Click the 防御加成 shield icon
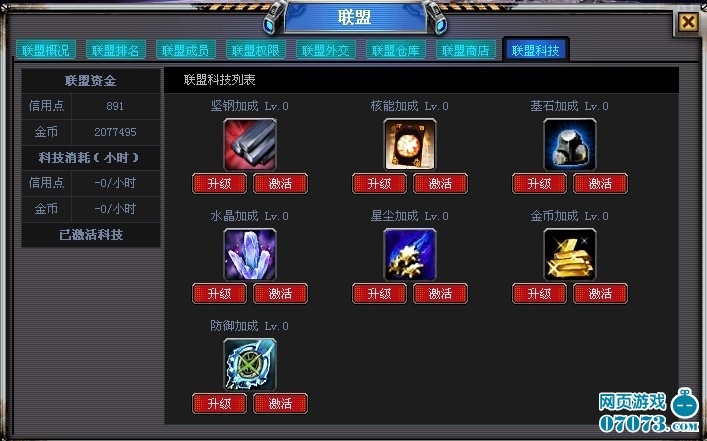Image resolution: width=707 pixels, height=441 pixels. pyautogui.click(x=250, y=364)
